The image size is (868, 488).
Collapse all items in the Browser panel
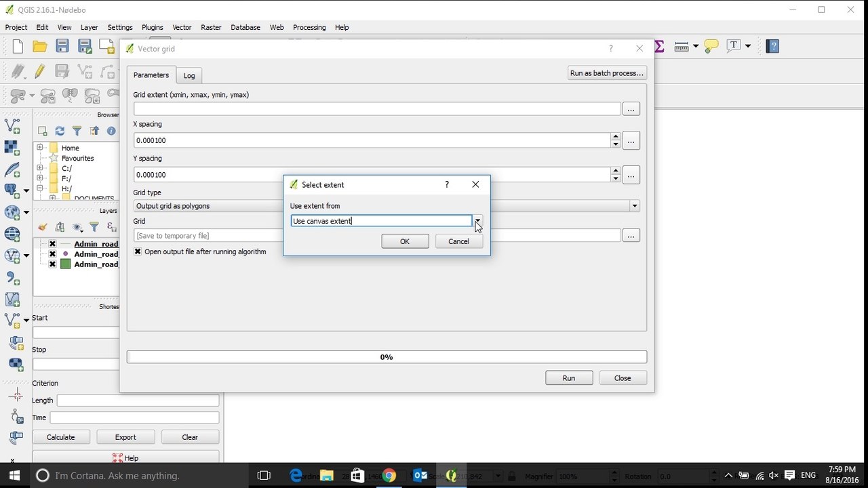pyautogui.click(x=94, y=131)
